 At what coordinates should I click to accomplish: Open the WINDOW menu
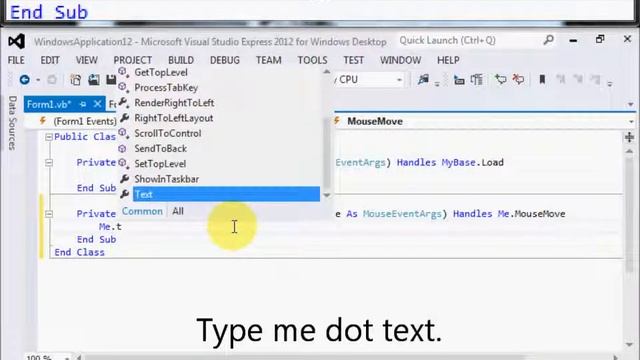click(x=400, y=60)
